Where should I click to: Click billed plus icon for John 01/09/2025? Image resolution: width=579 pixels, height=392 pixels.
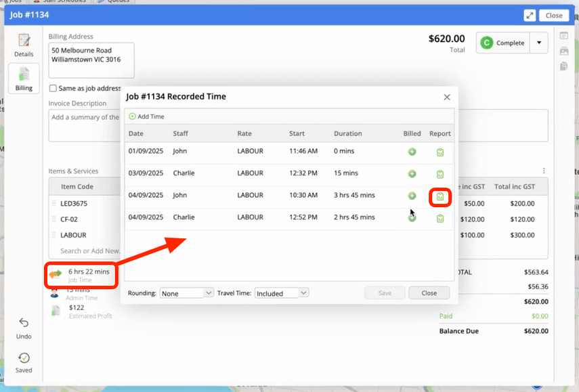(412, 152)
